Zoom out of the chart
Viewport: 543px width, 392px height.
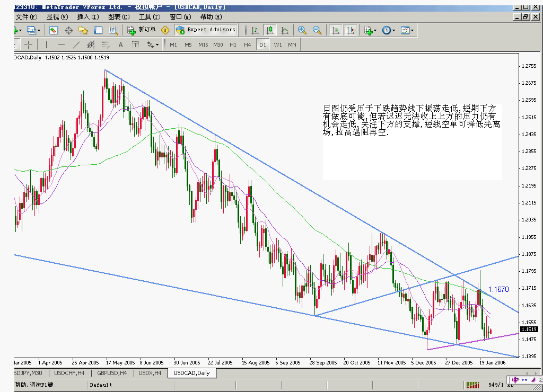coord(317,30)
